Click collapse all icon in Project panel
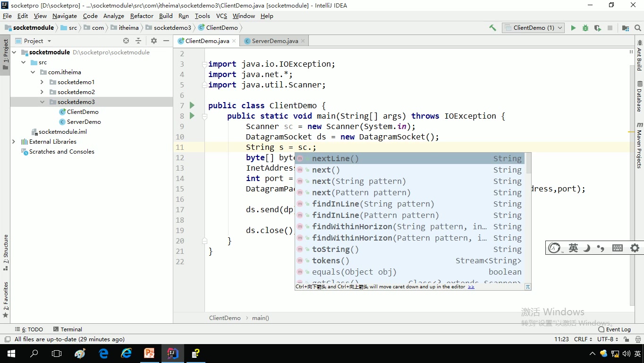 coord(138,41)
